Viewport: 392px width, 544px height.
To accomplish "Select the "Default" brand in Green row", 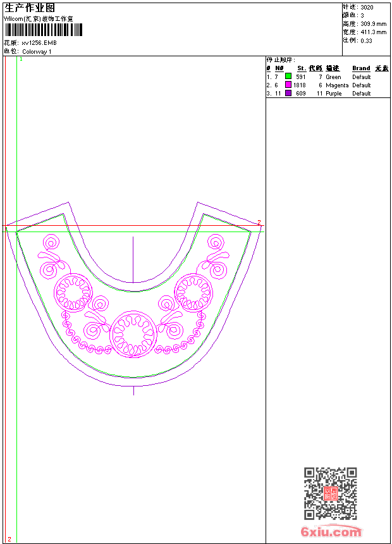I will coord(362,77).
